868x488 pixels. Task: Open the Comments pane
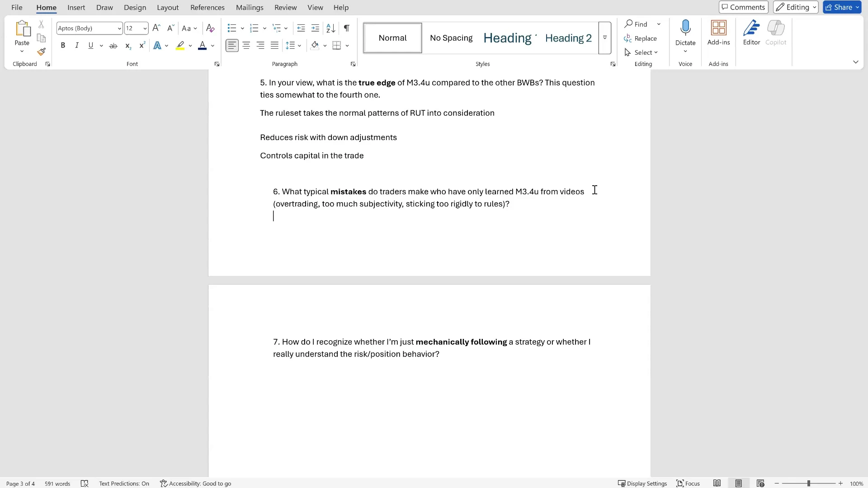pos(743,7)
